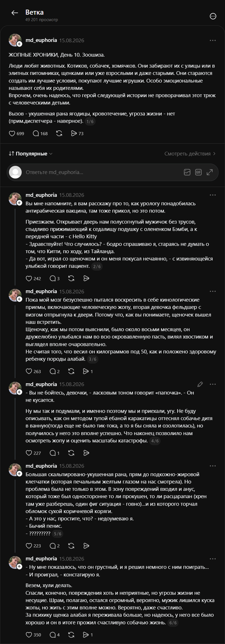Image resolution: width=225 pixels, height=644 pixels.
Task: Repost the 5/6 reply about the wound
Action: tap(71, 546)
